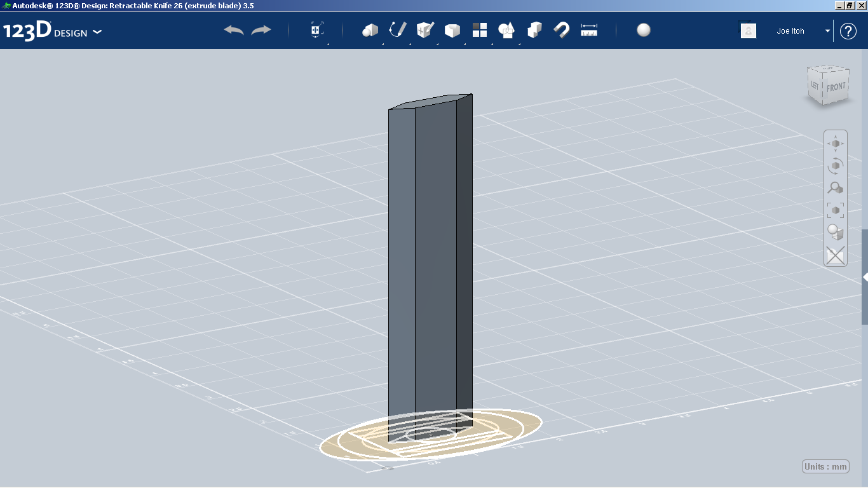
Task: Select the Measure tool ruler icon
Action: click(587, 30)
